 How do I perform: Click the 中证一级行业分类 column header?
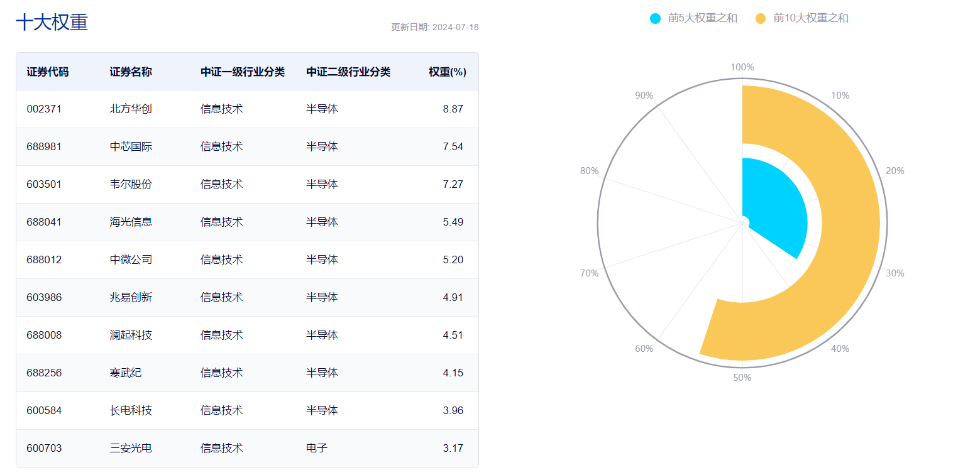point(243,72)
